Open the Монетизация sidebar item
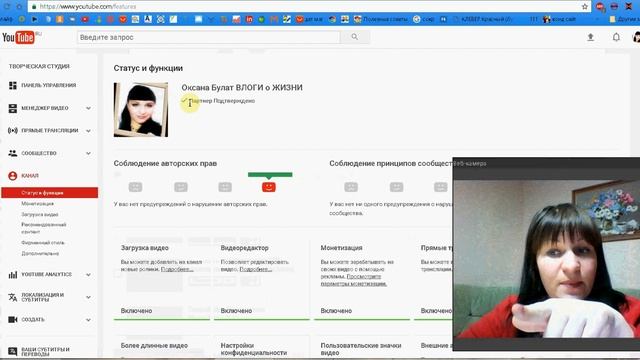Viewport: 640px width, 360px height. pyautogui.click(x=38, y=203)
